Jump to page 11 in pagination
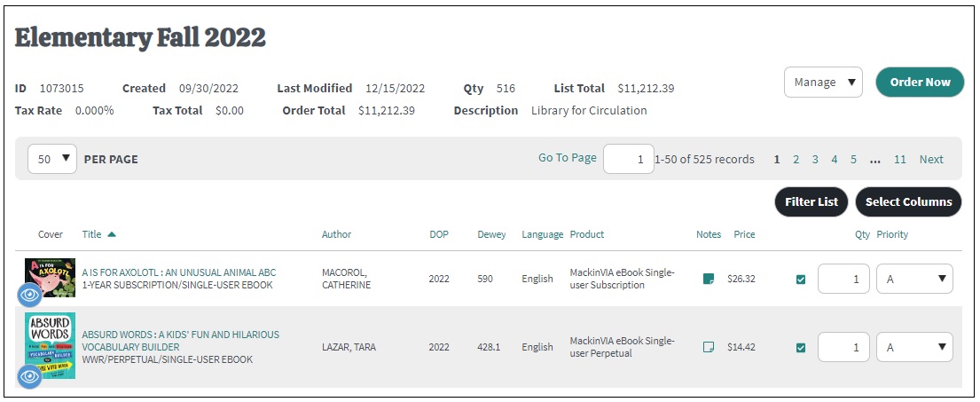 point(900,160)
